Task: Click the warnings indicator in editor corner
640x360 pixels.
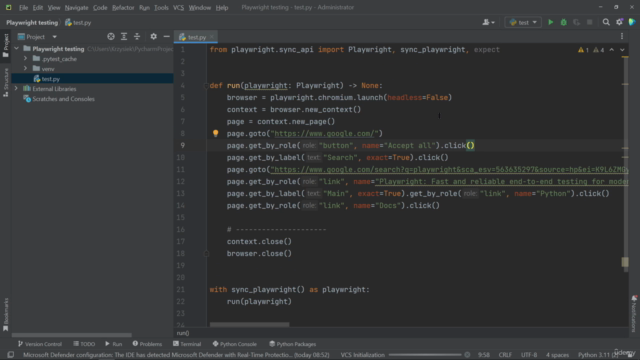Action: [591, 50]
